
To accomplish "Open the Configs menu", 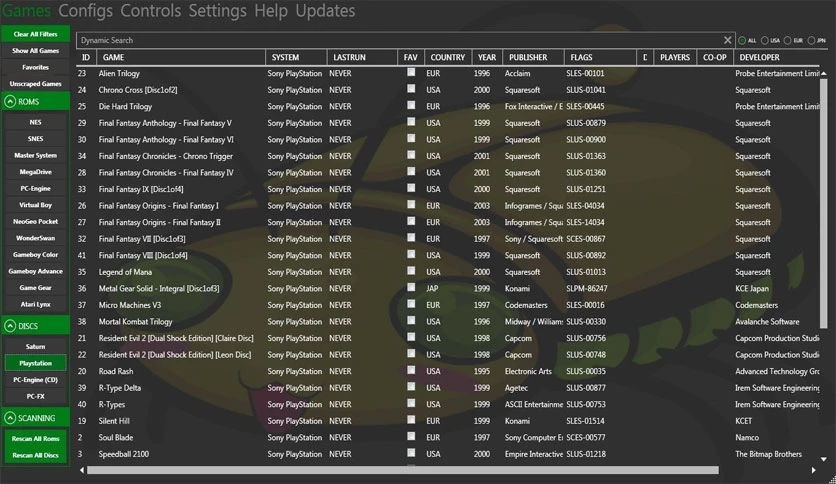I will coord(85,11).
